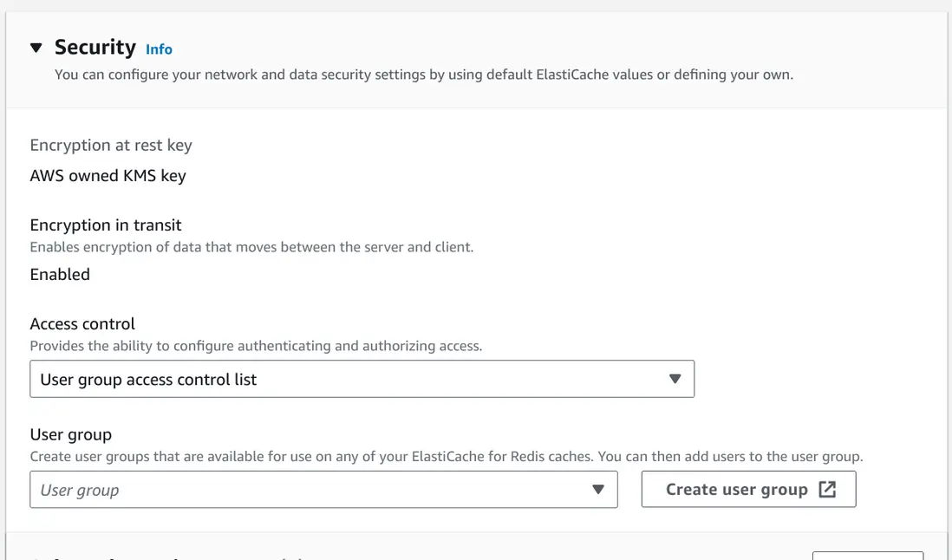
Task: Click the AWS owned KMS key value
Action: [x=108, y=175]
